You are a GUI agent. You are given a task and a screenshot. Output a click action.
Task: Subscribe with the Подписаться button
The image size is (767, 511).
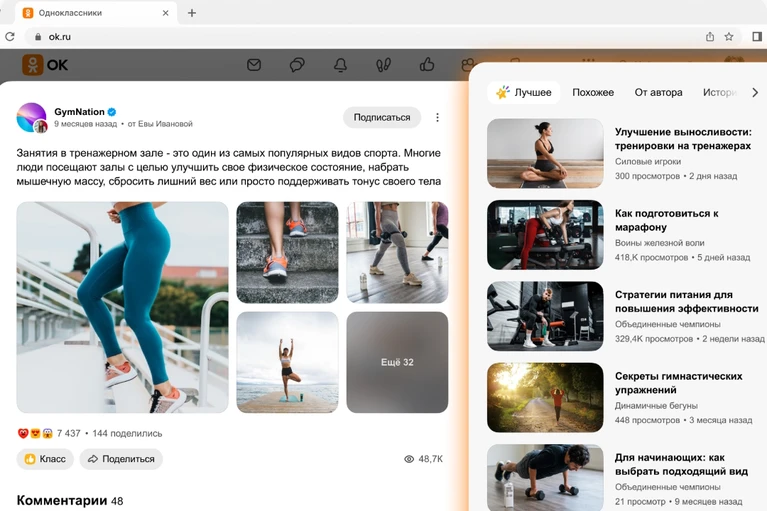[382, 117]
